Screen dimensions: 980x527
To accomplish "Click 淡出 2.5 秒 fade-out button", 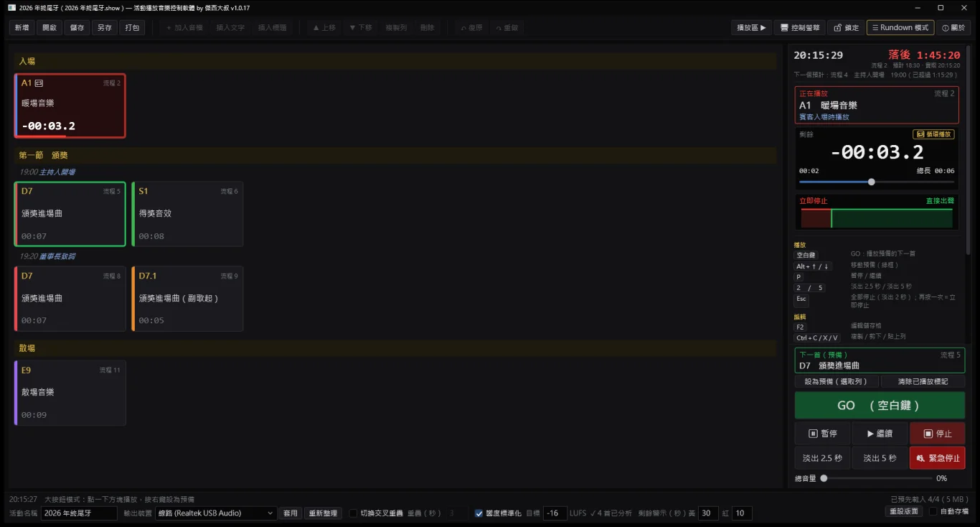I will point(822,458).
